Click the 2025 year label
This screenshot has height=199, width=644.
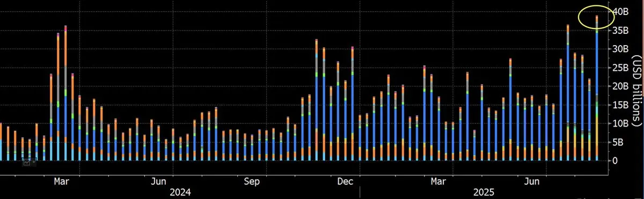(484, 192)
